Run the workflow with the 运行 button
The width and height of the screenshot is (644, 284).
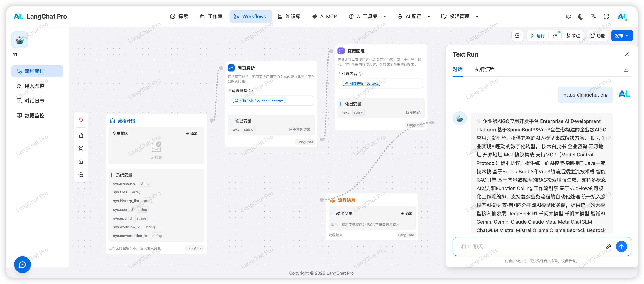[537, 35]
